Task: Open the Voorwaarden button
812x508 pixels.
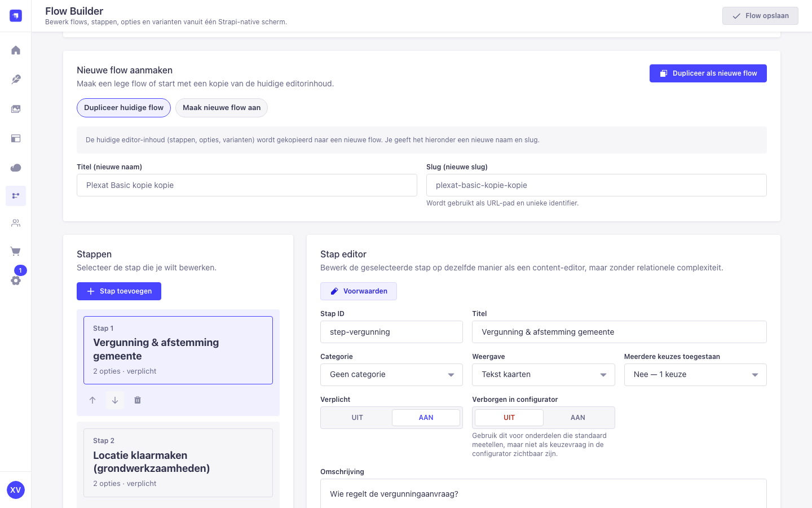Action: [x=359, y=291]
